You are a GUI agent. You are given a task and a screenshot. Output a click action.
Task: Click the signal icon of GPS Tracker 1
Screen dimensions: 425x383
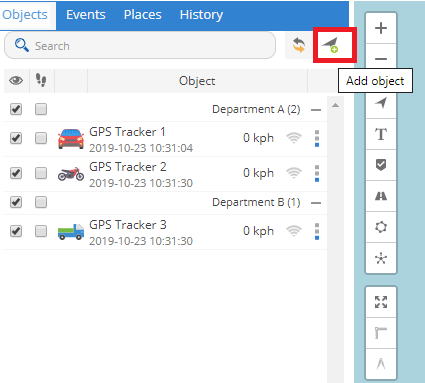click(294, 138)
